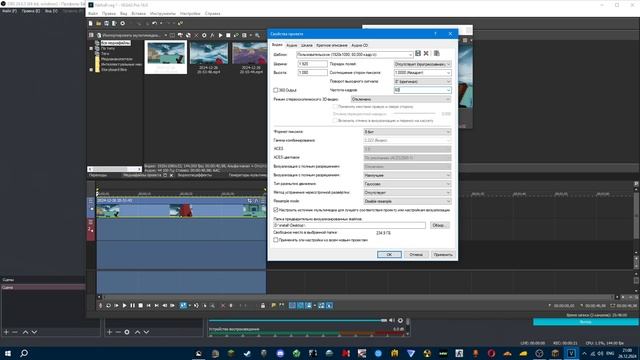This screenshot has width=640, height=360.
Task: Click the Open folder icon in the main toolbar
Action: coord(98,24)
